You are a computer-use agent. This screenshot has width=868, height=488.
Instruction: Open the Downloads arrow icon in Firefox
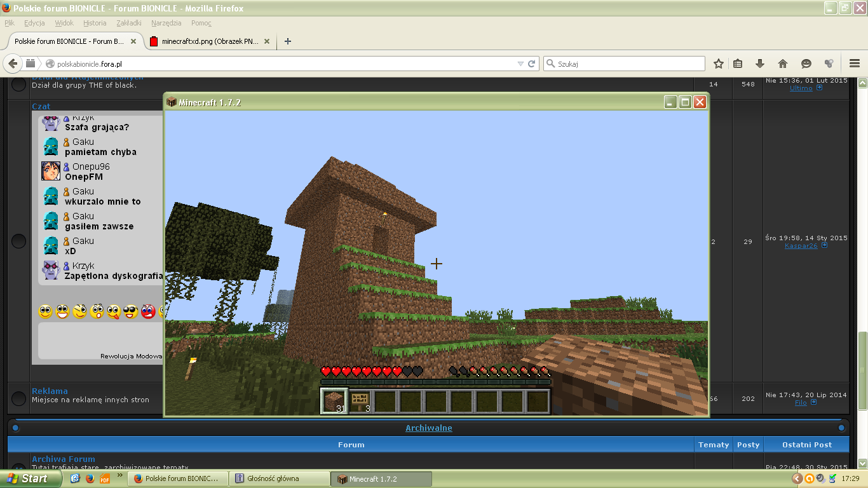point(760,64)
